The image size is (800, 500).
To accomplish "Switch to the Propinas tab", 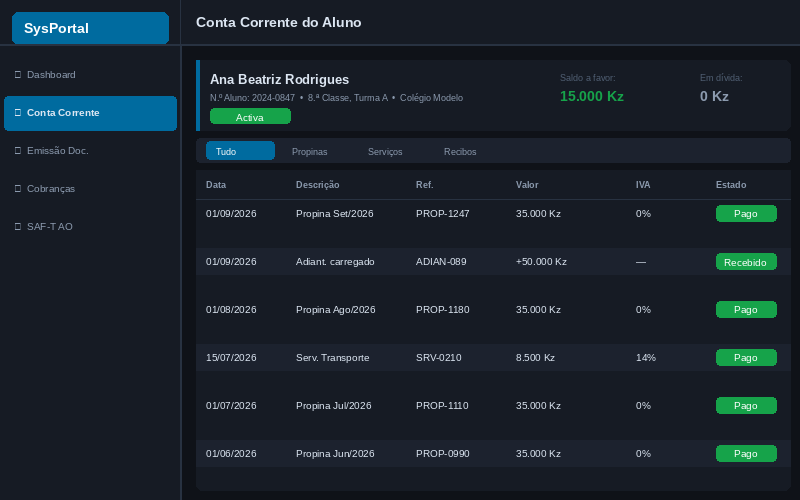I will point(309,152).
